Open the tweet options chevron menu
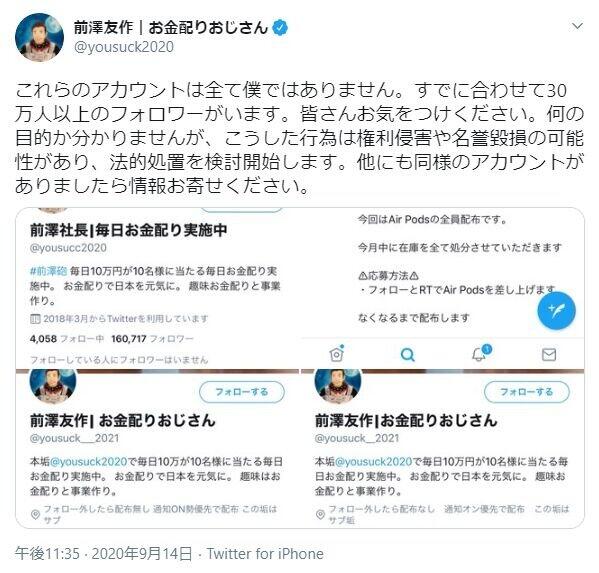Viewport: 599px width, 573px height. pyautogui.click(x=577, y=26)
